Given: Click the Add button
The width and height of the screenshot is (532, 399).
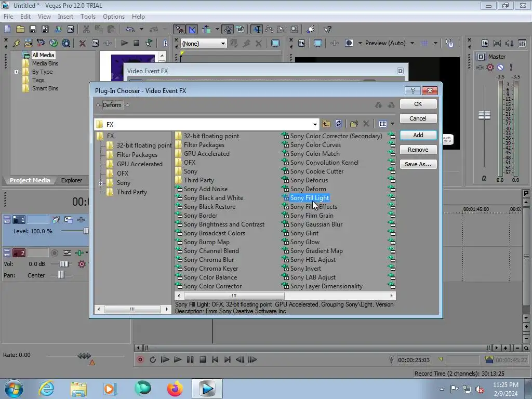Looking at the screenshot, I should pyautogui.click(x=418, y=135).
